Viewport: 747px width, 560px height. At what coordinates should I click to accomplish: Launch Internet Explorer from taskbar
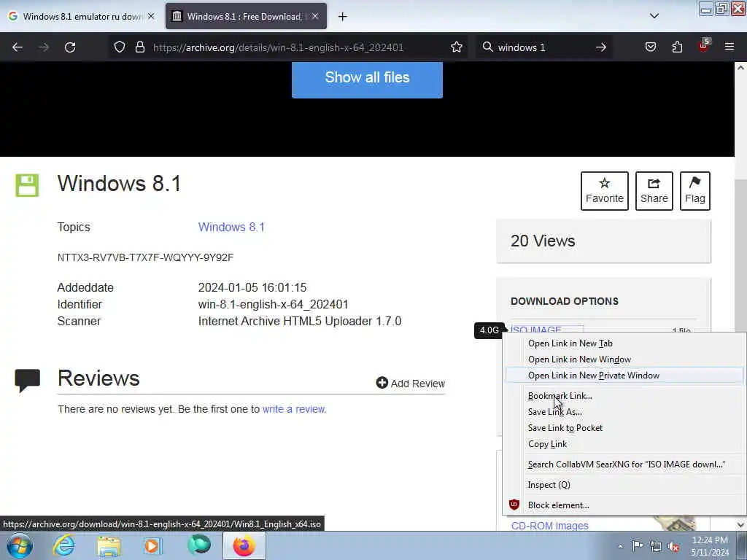pos(64,545)
